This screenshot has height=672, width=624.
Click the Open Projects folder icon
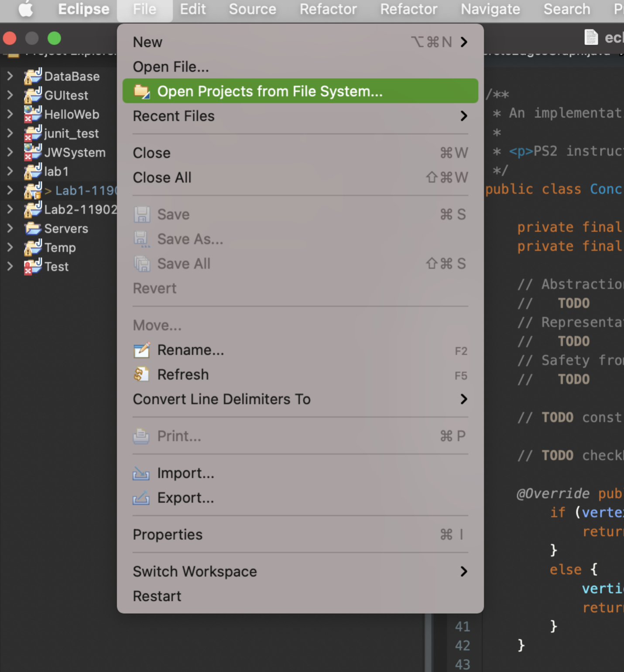tap(142, 91)
